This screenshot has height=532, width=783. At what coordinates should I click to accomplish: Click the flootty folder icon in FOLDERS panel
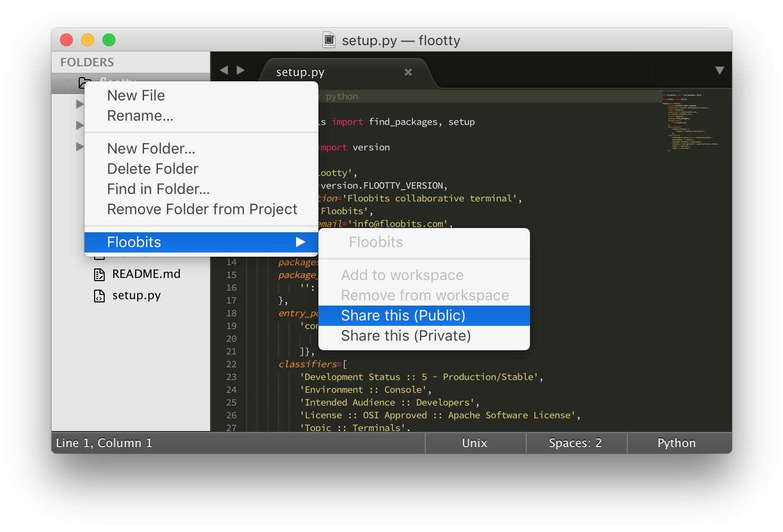click(x=85, y=83)
